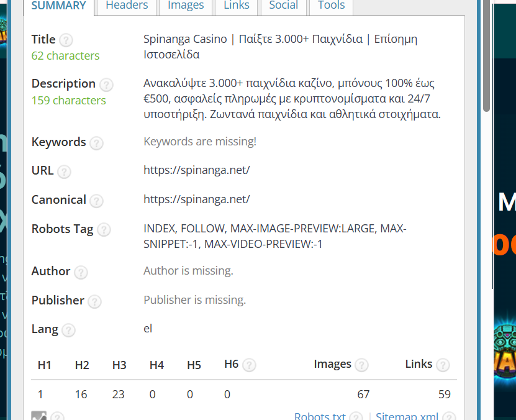The height and width of the screenshot is (420, 516).
Task: Click the Publisher help icon
Action: click(x=94, y=301)
